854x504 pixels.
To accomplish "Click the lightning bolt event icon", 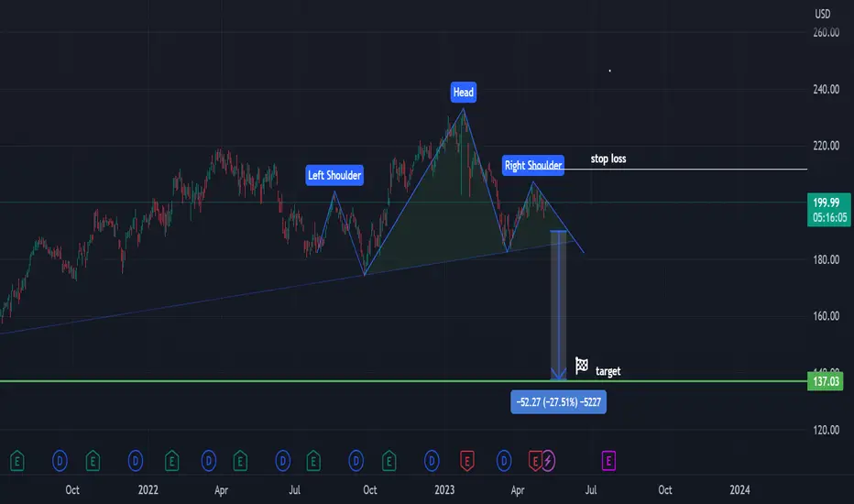I will (x=548, y=461).
